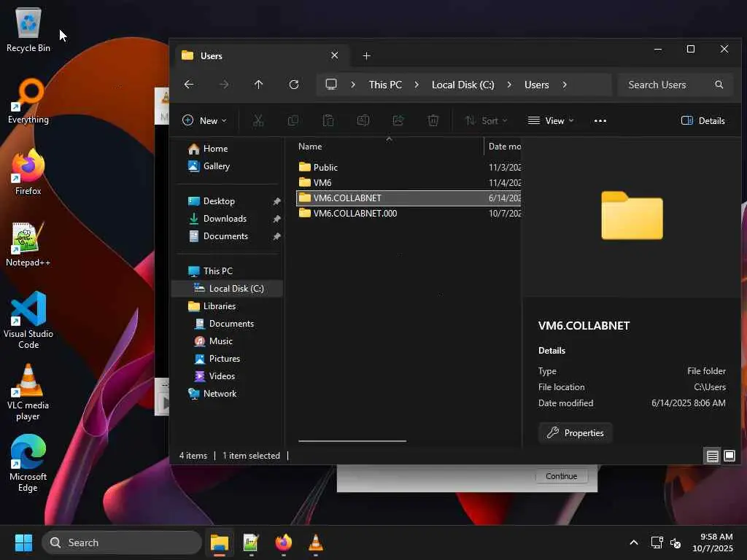Viewport: 747px width, 560px height.
Task: Click the network tray icon
Action: pyautogui.click(x=657, y=542)
